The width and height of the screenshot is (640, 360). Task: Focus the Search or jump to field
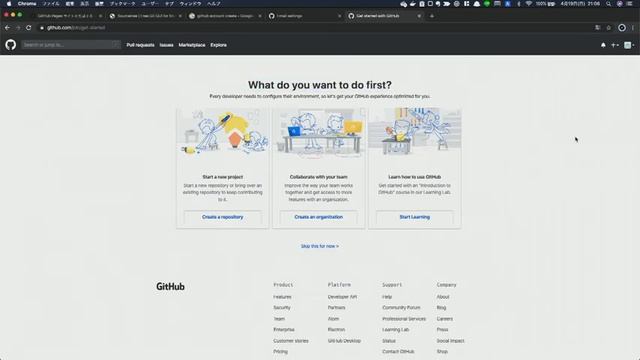(71, 45)
